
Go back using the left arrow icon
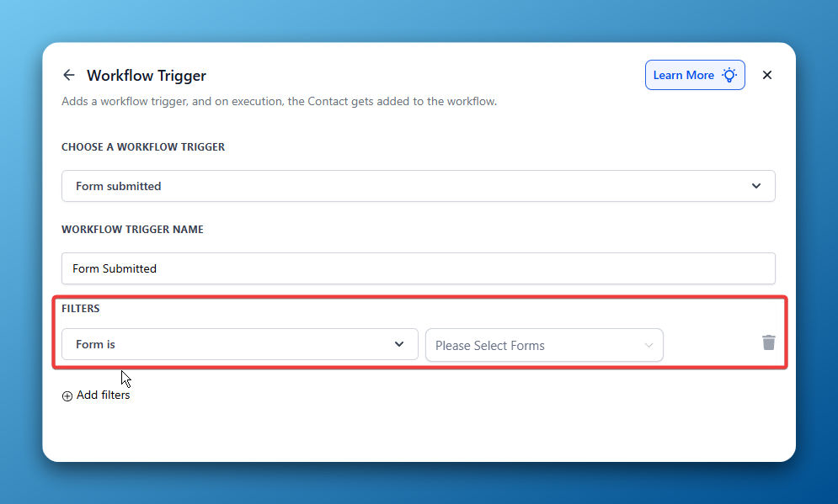click(68, 75)
